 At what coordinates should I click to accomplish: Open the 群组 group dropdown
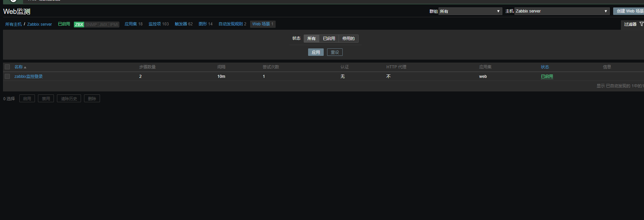click(x=470, y=11)
